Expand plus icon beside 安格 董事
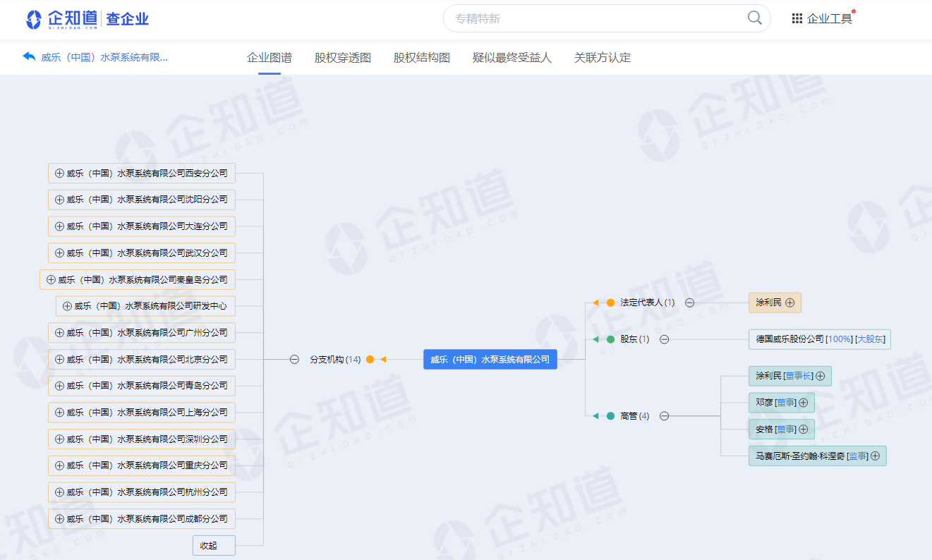The width and height of the screenshot is (932, 560). coord(803,429)
